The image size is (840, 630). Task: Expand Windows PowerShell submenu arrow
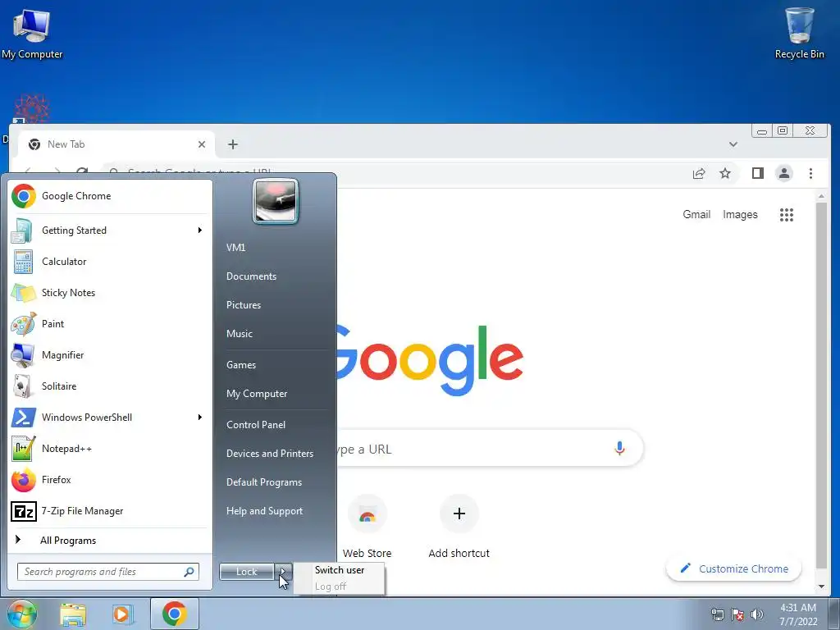point(200,418)
